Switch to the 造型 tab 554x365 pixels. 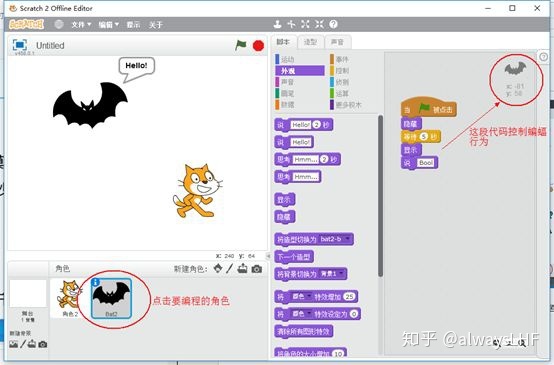pos(310,42)
